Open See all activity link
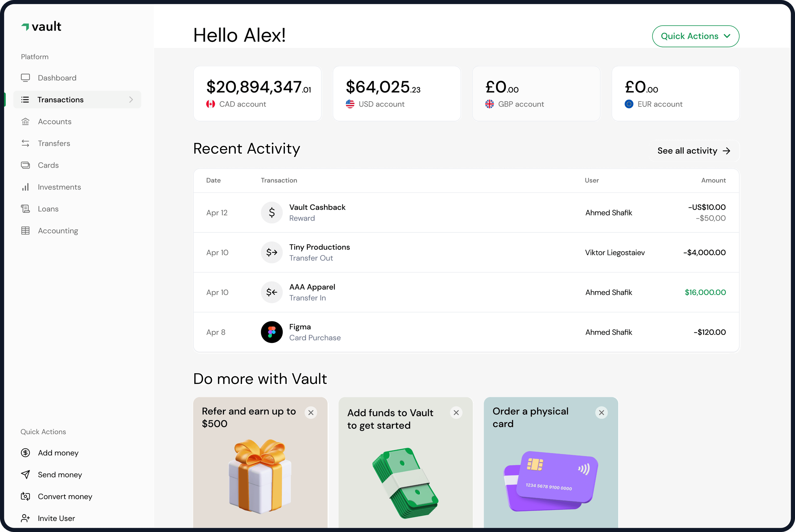Screen dimensions: 795x532 coord(693,151)
